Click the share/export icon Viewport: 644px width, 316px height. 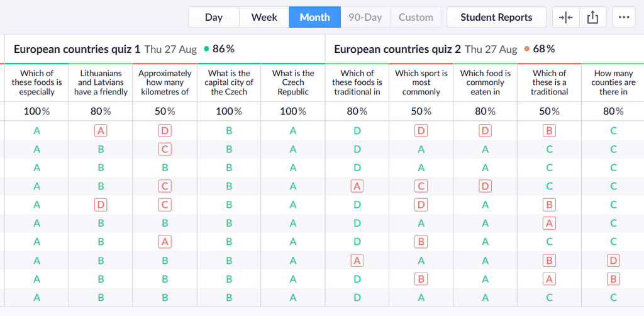[592, 17]
